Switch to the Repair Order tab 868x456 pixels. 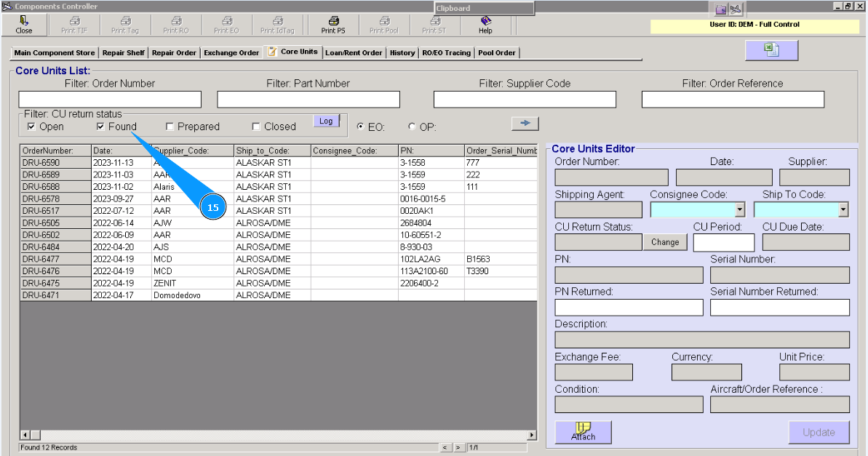tap(175, 53)
